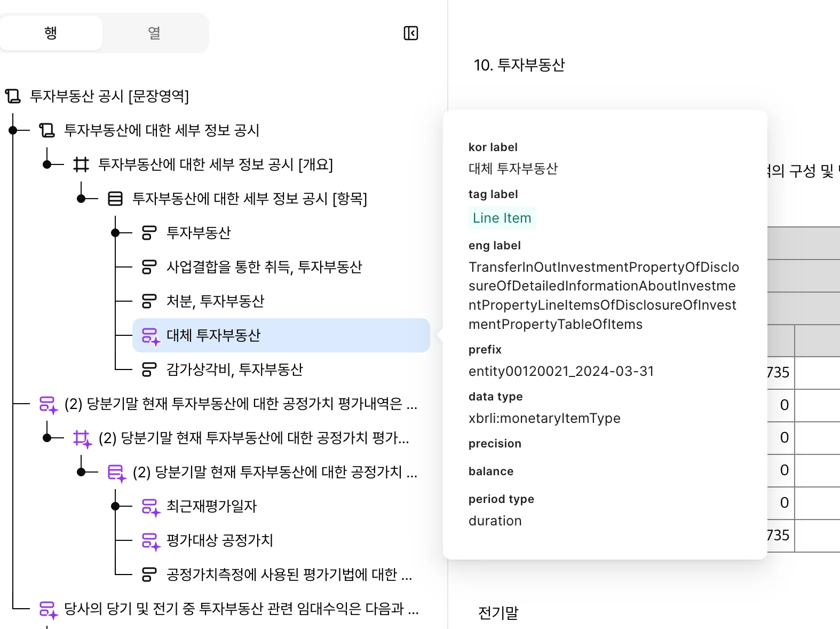
Task: Click the 전기말 text in document
Action: (498, 613)
